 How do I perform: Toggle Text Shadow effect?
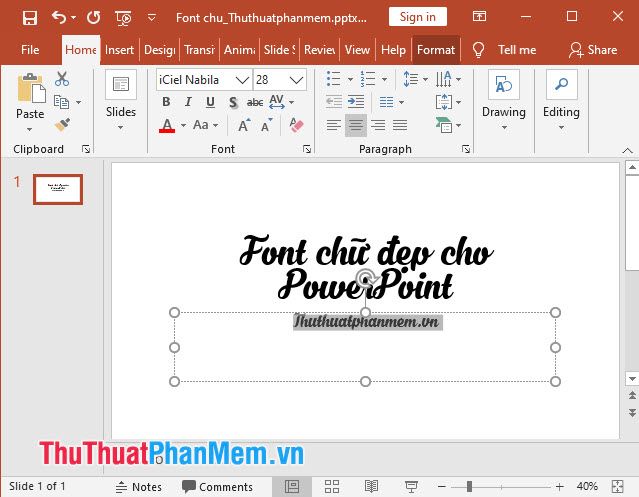pos(233,102)
